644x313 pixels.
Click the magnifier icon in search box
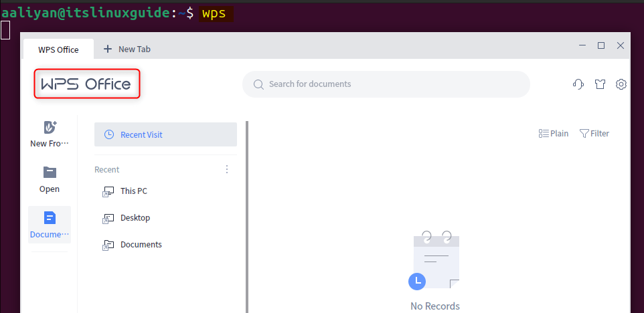(x=258, y=84)
